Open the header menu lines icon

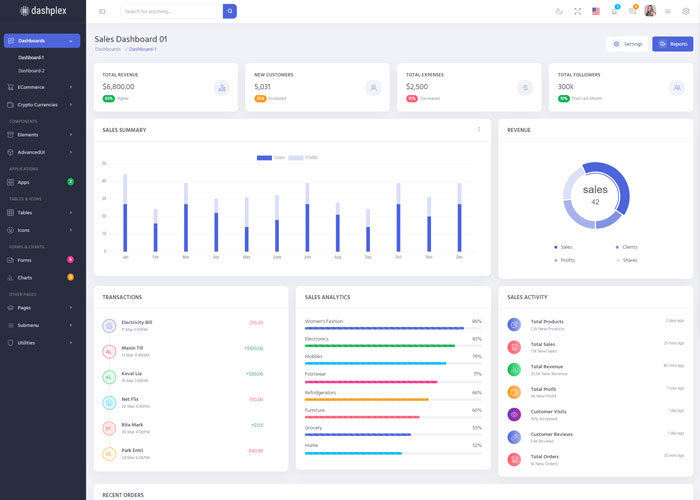click(x=667, y=11)
